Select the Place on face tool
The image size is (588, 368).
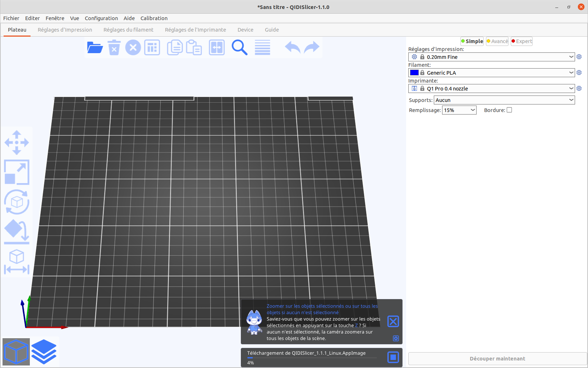coord(17,232)
